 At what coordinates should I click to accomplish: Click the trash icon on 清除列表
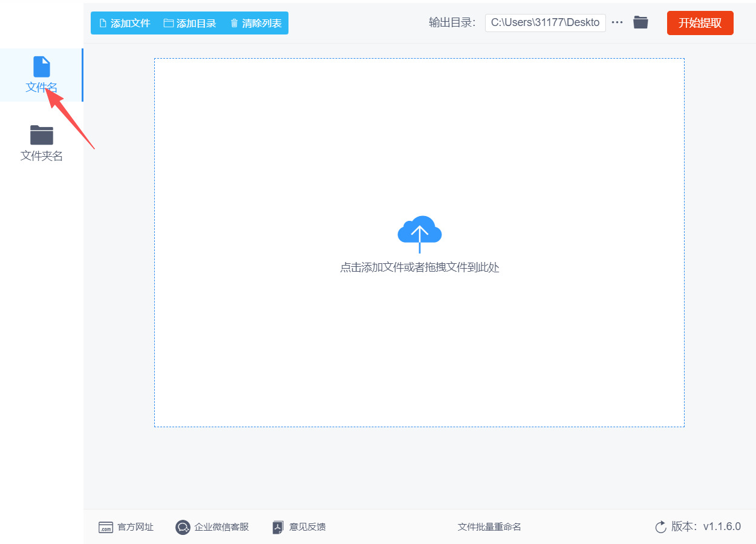coord(235,22)
